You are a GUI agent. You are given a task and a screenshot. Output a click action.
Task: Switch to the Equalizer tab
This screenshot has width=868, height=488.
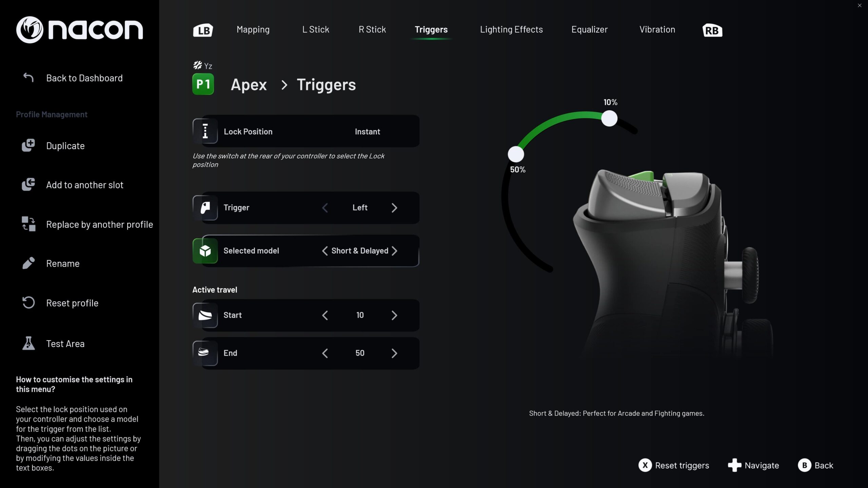(589, 29)
